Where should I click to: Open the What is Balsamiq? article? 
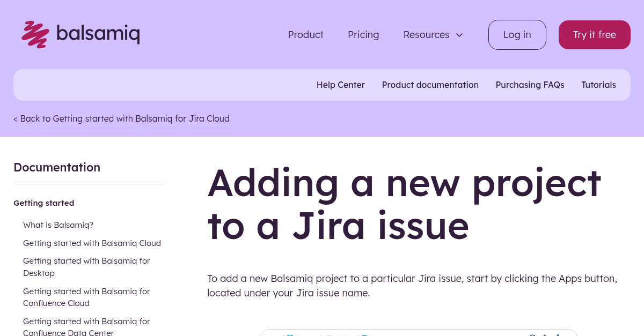click(58, 225)
